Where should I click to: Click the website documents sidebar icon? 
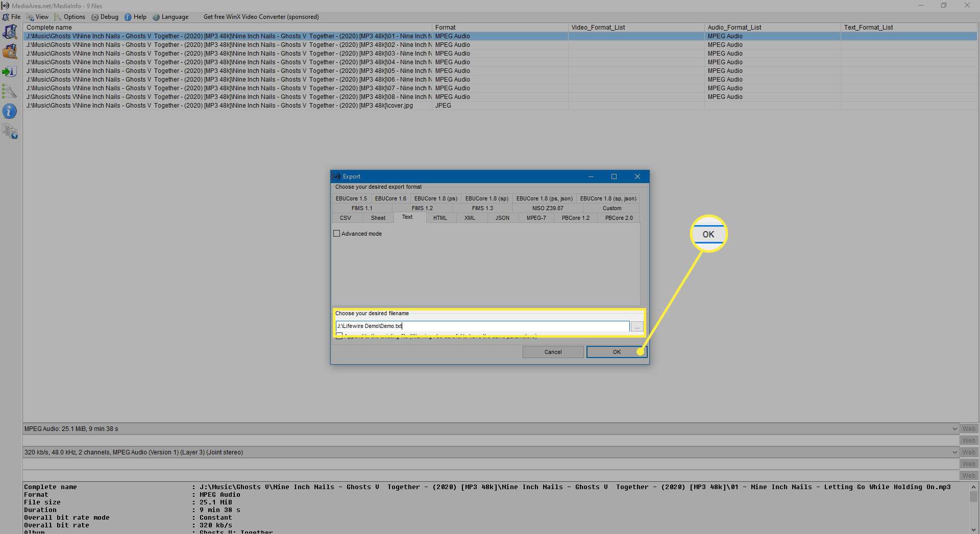[x=10, y=132]
